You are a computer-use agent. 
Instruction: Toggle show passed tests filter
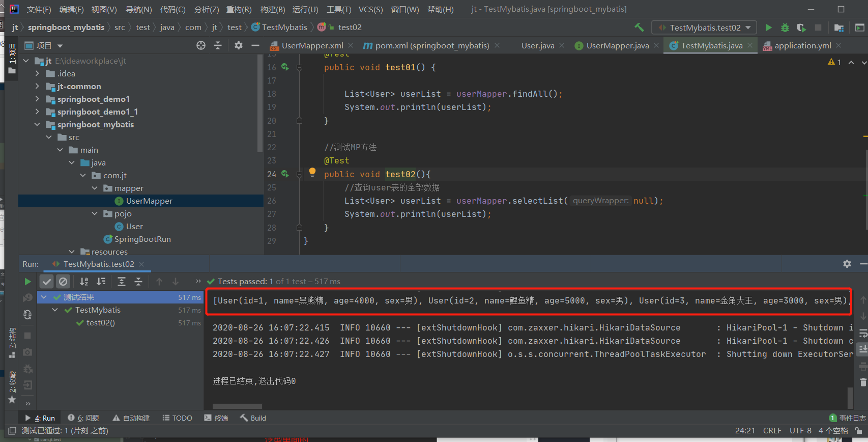[x=47, y=282]
